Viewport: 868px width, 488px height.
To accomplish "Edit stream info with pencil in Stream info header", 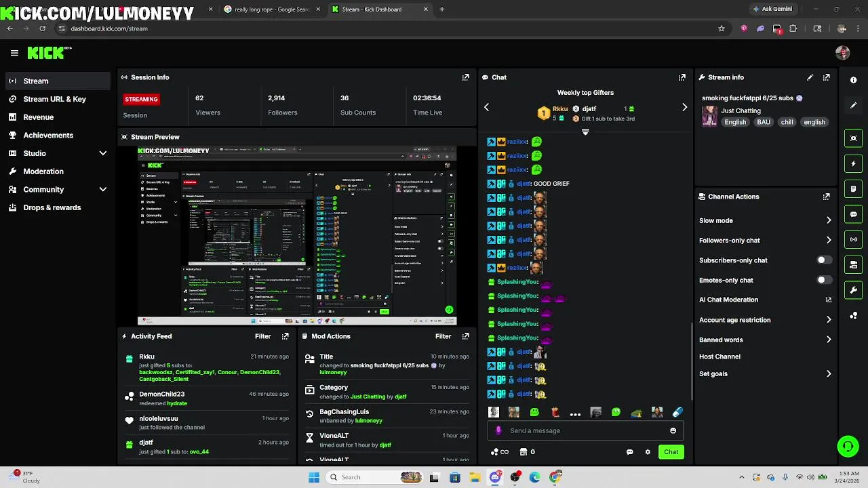I will (810, 77).
